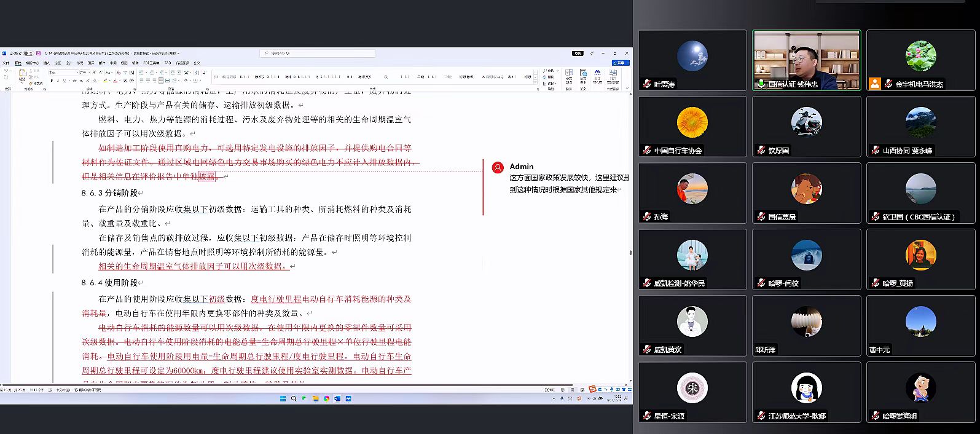Click the Italic formatting icon
This screenshot has width=980, height=434.
click(x=58, y=81)
